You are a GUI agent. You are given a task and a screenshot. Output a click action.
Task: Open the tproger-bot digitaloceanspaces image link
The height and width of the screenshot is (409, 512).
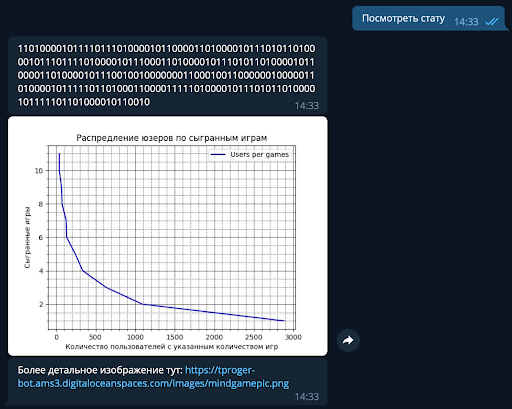coord(153,377)
